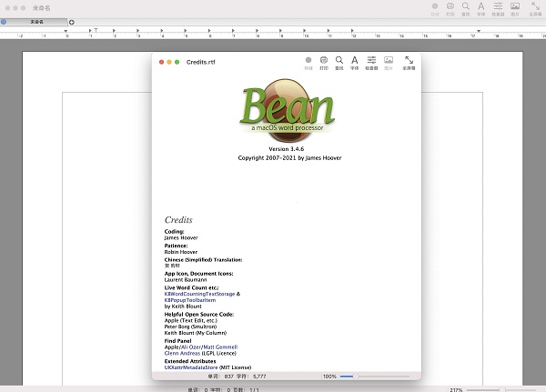Click Copyright 2007–2021 by James Hoover line
This screenshot has width=546, height=392.
point(289,158)
